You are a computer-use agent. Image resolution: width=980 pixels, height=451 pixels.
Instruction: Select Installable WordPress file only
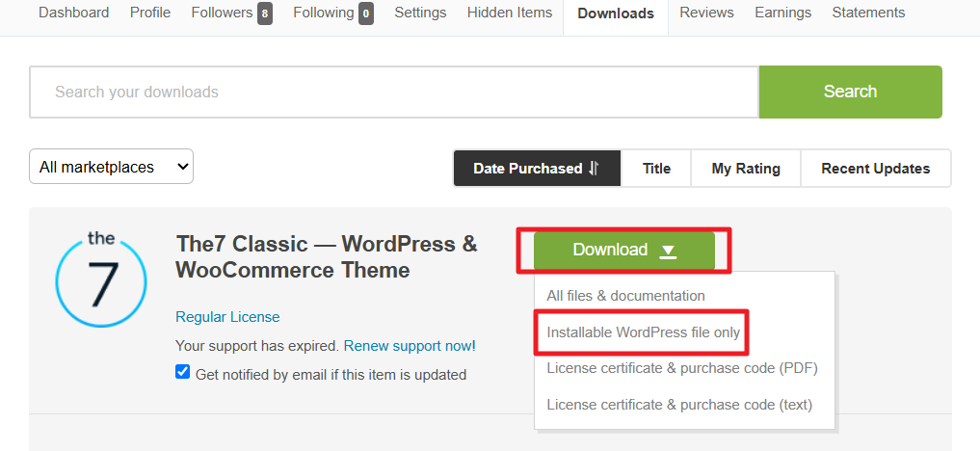point(643,332)
